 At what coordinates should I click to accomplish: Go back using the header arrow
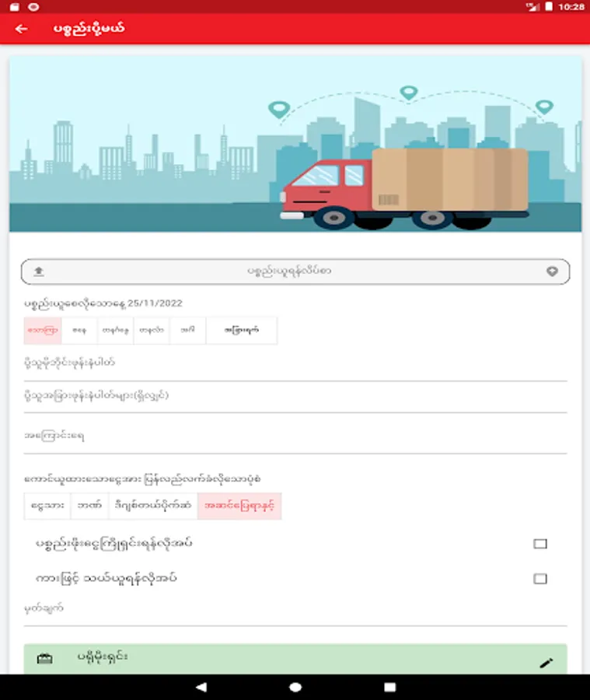pyautogui.click(x=21, y=29)
